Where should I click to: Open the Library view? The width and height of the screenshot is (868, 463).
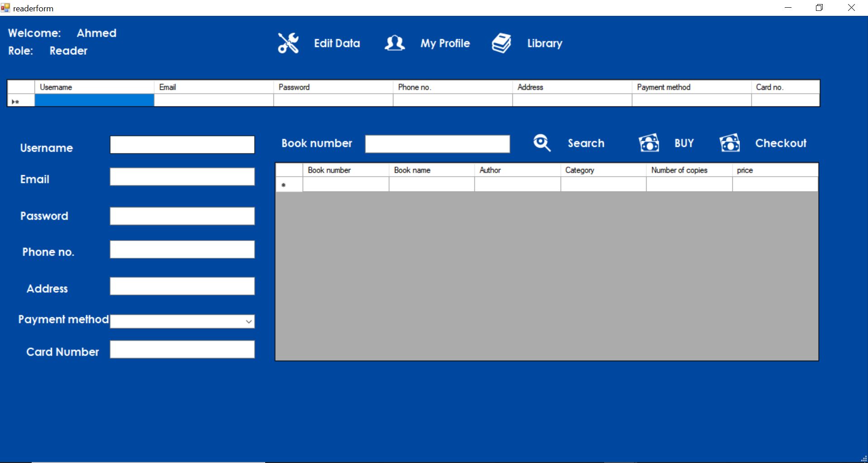coord(545,43)
